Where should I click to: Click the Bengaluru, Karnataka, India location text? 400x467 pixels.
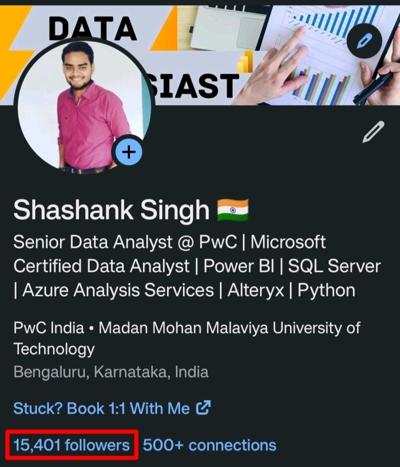point(111,372)
